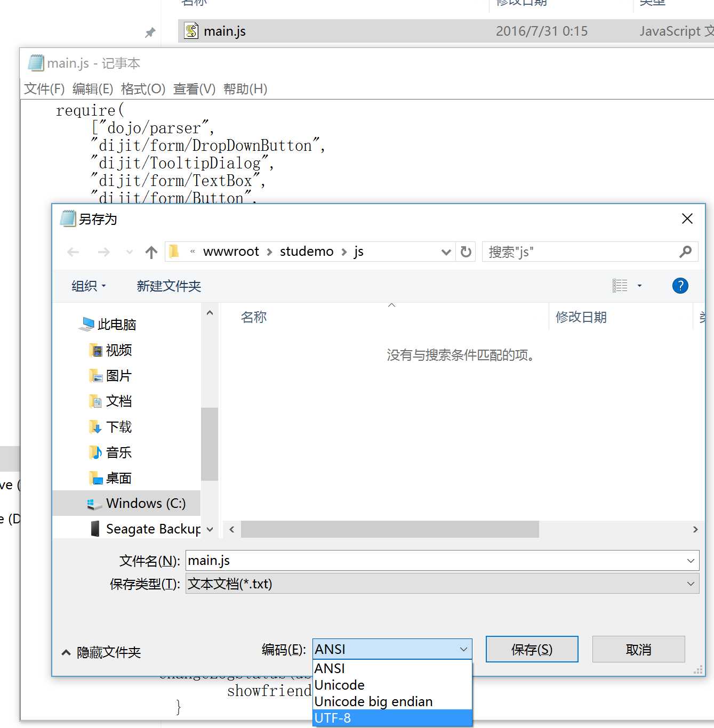Click navigation pane scroll up arrow
This screenshot has width=714, height=728.
coord(210,313)
